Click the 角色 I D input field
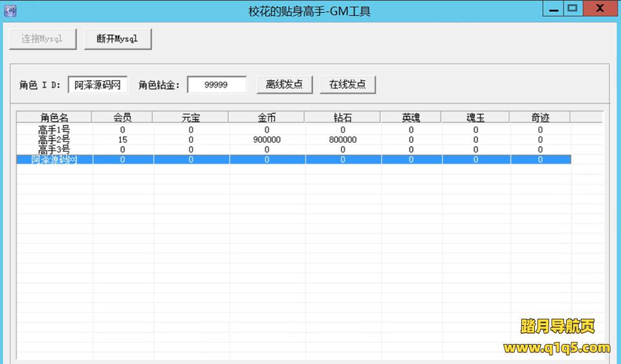This screenshot has width=621, height=364. point(98,85)
